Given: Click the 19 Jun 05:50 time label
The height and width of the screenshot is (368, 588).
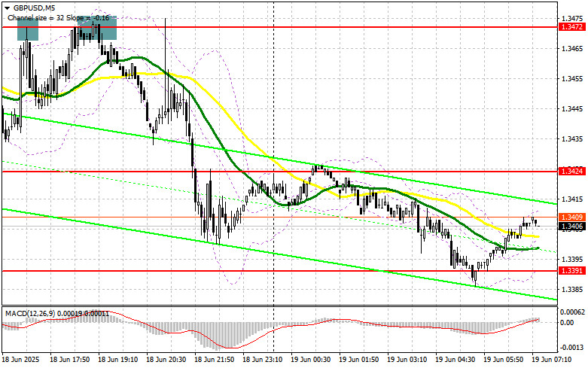Looking at the screenshot, I should (x=503, y=360).
